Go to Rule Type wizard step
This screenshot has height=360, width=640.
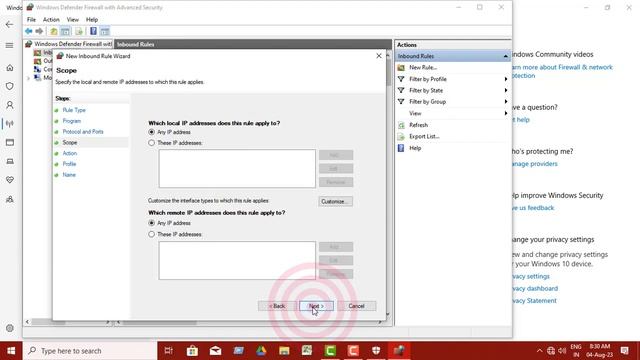click(74, 110)
